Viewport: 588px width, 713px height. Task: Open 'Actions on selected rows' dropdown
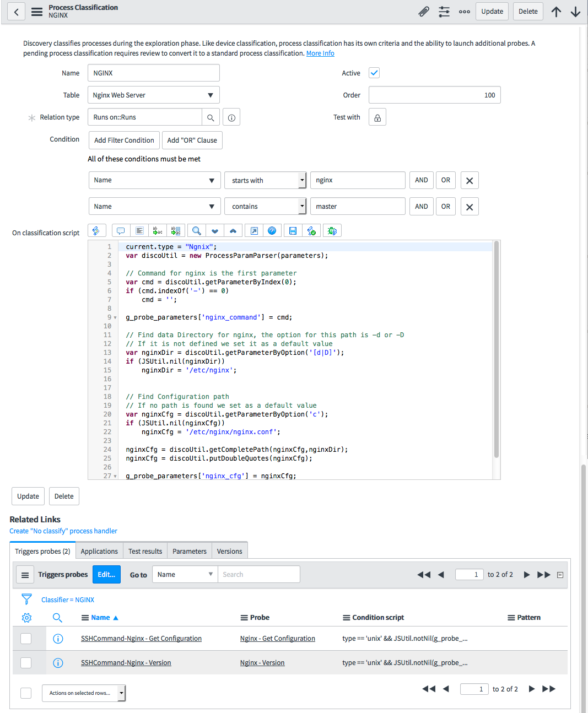click(84, 693)
